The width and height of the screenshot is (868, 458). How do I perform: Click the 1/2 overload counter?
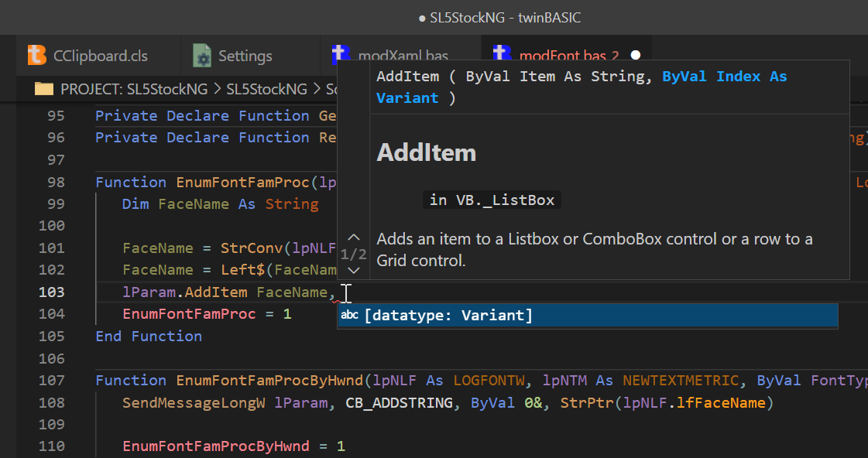click(354, 254)
